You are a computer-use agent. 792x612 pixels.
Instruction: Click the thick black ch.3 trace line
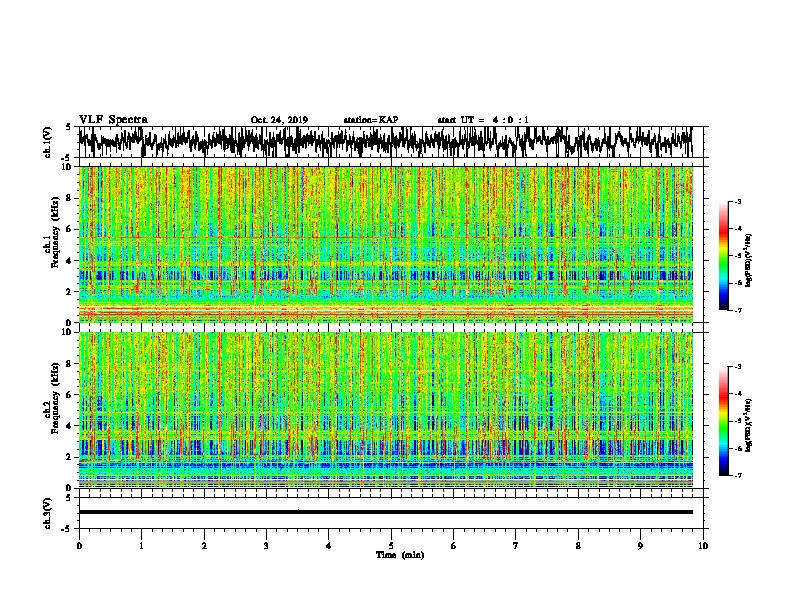pos(385,512)
